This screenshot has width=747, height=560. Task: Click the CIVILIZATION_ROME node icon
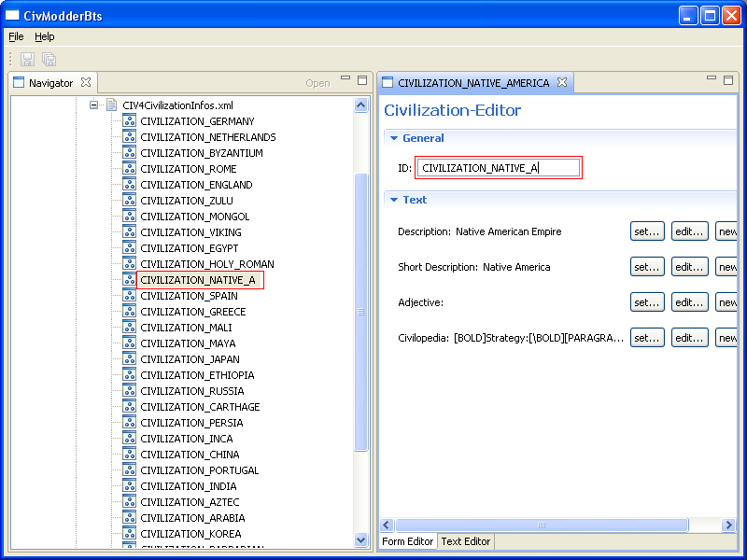[x=129, y=169]
